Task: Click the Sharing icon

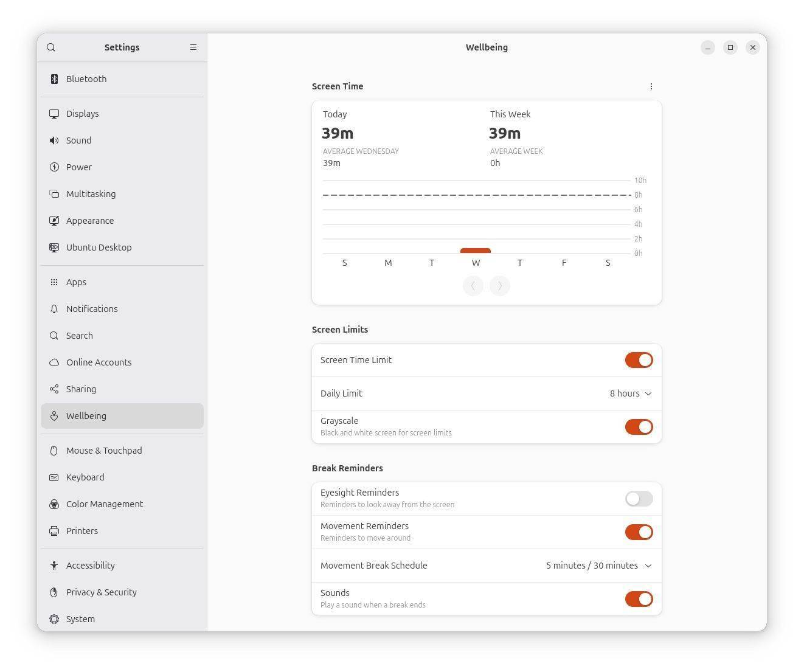Action: [x=54, y=389]
